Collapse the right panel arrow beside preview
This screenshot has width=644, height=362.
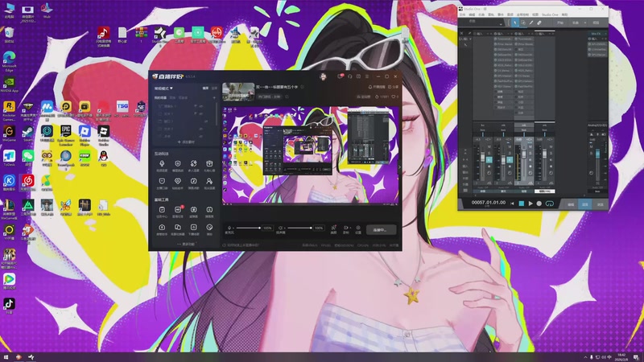(400, 167)
